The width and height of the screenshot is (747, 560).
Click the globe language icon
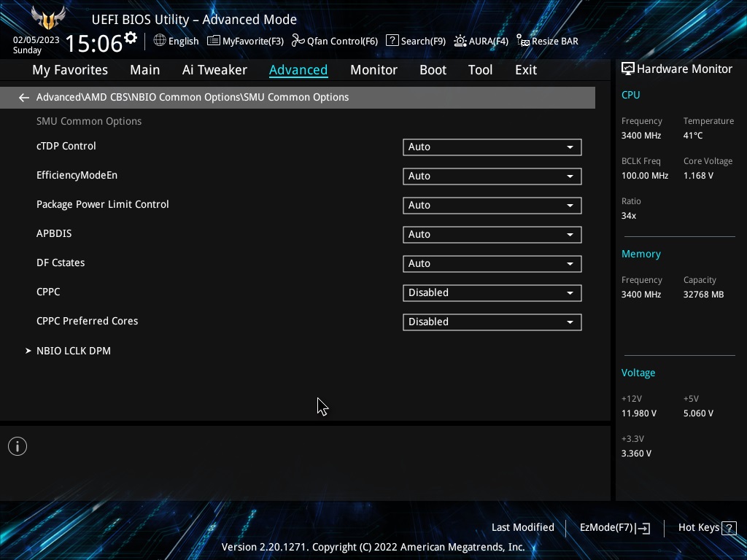(160, 41)
